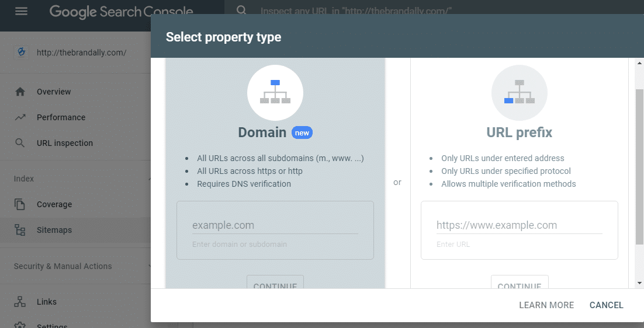
Task: Click the URL prefix hierarchy illustration icon
Action: pyautogui.click(x=519, y=93)
